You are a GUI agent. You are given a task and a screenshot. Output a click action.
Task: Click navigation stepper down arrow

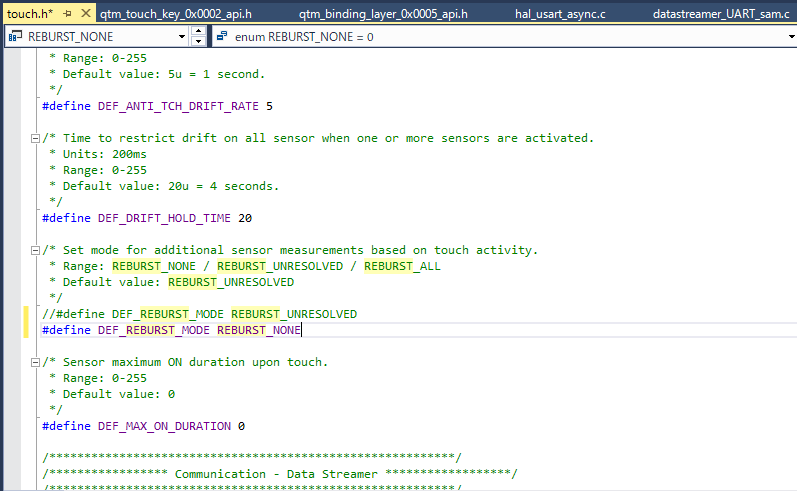point(198,41)
